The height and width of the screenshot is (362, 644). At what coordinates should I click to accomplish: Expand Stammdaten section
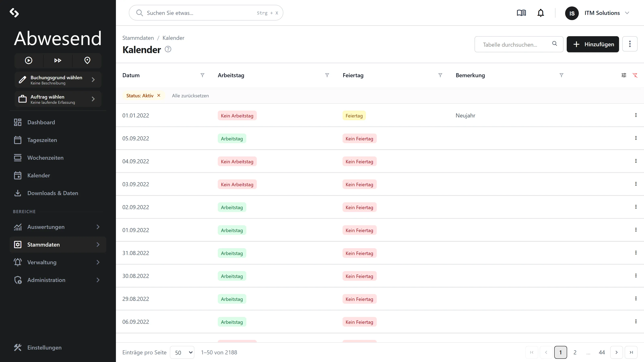pos(58,245)
